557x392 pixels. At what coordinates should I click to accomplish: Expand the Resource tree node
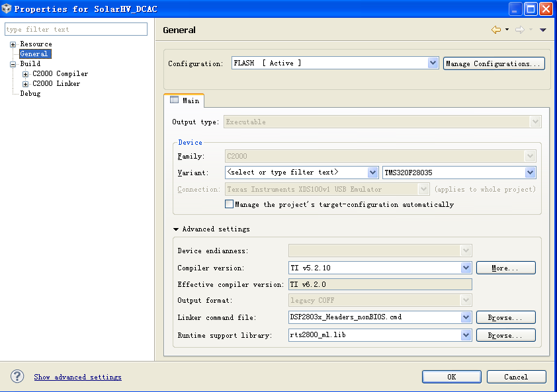click(13, 44)
